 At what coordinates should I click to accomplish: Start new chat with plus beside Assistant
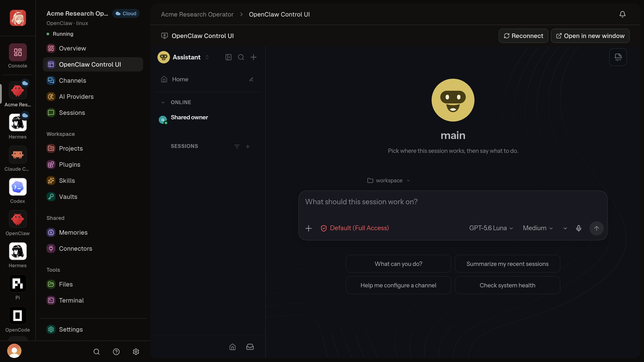254,57
